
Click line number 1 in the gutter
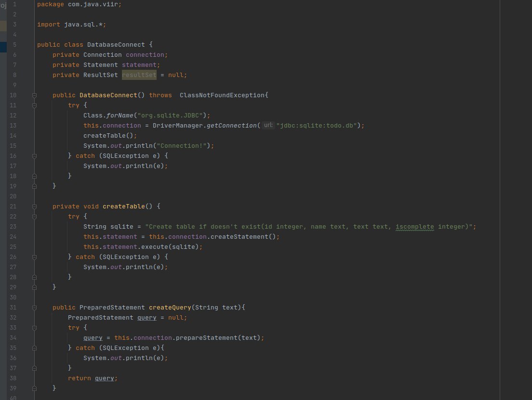[x=14, y=4]
